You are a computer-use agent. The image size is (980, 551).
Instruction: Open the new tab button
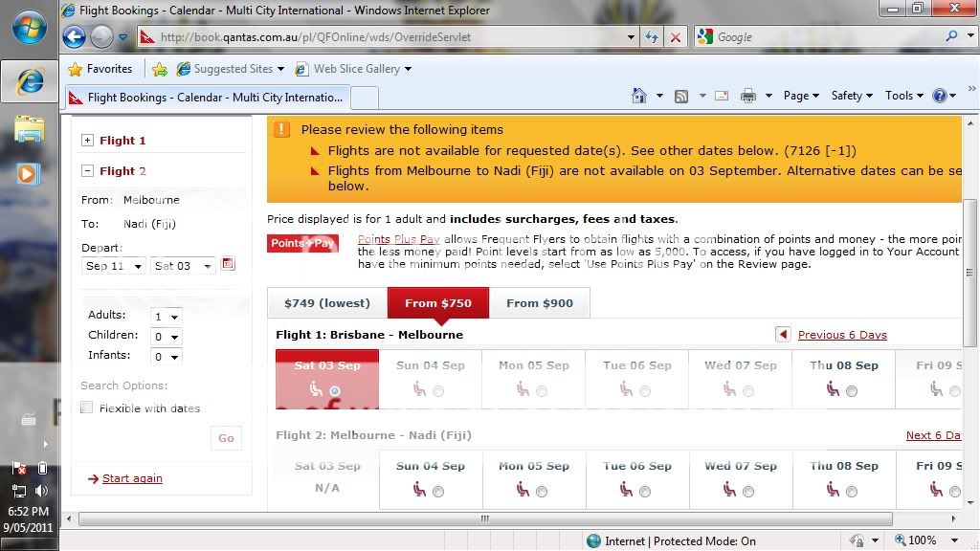[x=365, y=98]
